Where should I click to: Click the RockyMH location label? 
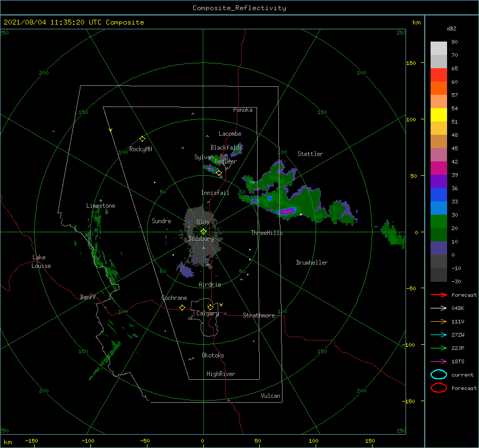point(141,149)
